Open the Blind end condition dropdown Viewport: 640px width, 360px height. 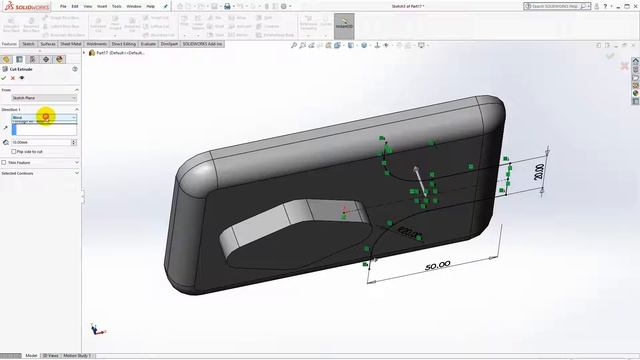coord(44,118)
